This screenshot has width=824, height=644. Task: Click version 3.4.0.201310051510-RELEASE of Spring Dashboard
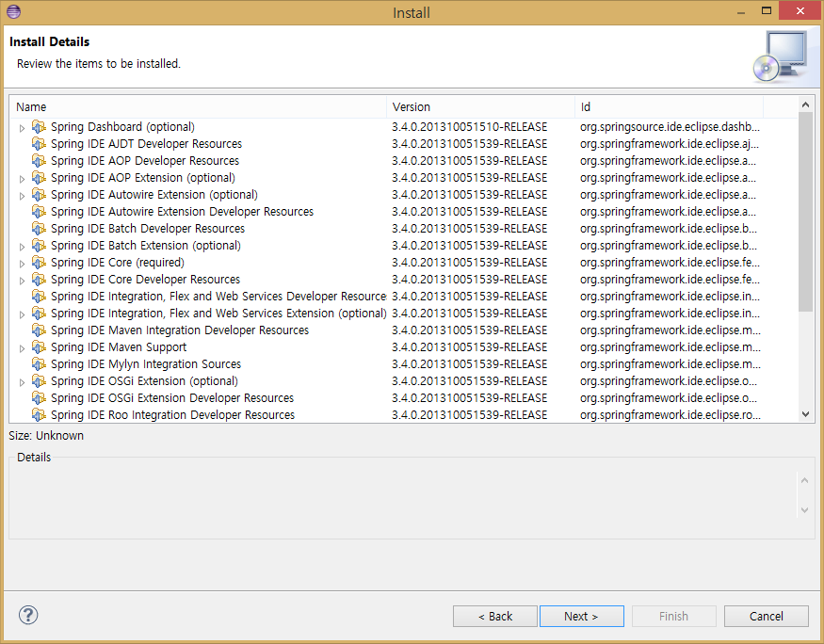[469, 126]
